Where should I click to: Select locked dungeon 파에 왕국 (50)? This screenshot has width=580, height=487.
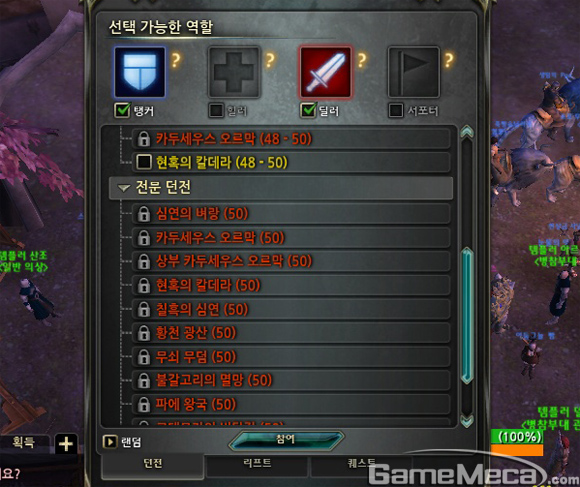(x=291, y=404)
